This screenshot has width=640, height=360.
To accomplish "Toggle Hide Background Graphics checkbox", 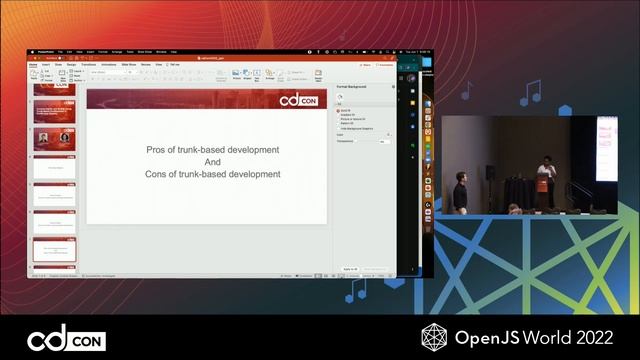I will (338, 129).
